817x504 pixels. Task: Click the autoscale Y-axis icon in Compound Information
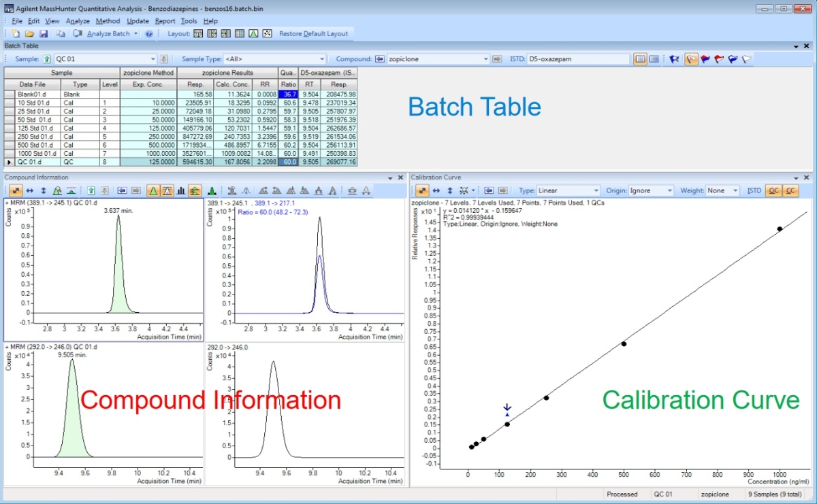tap(44, 190)
